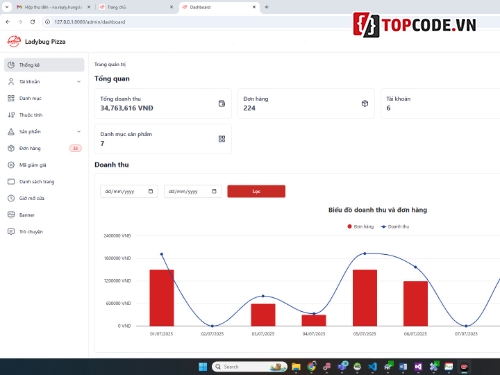Expand the Tài khoản sidebar submenu
This screenshot has height=375, width=500.
[79, 81]
